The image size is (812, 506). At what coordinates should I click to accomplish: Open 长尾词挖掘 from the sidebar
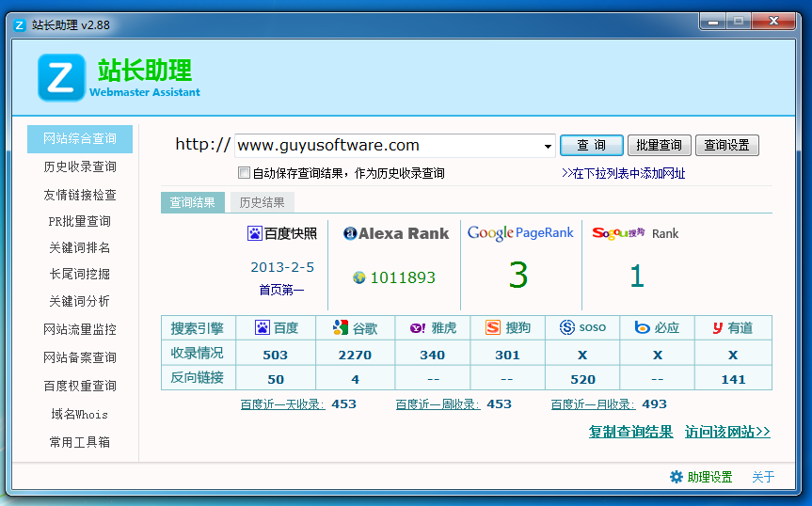(x=80, y=275)
